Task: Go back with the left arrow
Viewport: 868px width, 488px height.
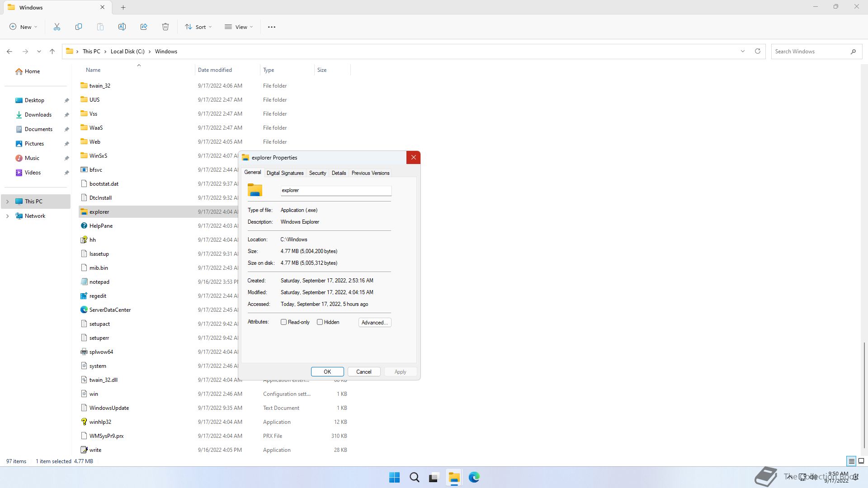Action: (x=9, y=52)
